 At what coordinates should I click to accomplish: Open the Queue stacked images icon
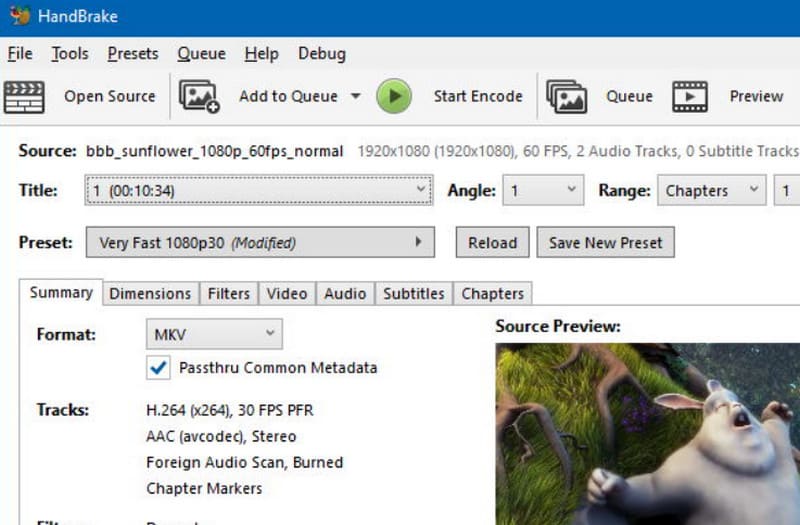[566, 96]
